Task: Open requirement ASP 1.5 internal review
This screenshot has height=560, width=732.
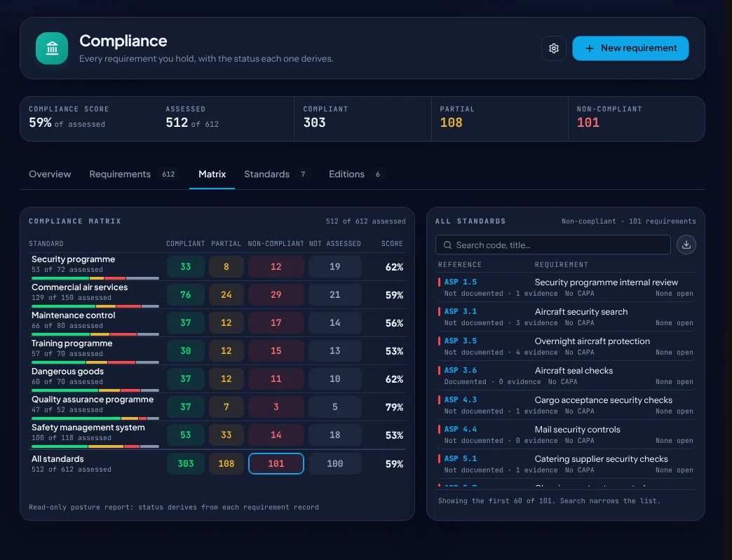Action: coord(565,287)
